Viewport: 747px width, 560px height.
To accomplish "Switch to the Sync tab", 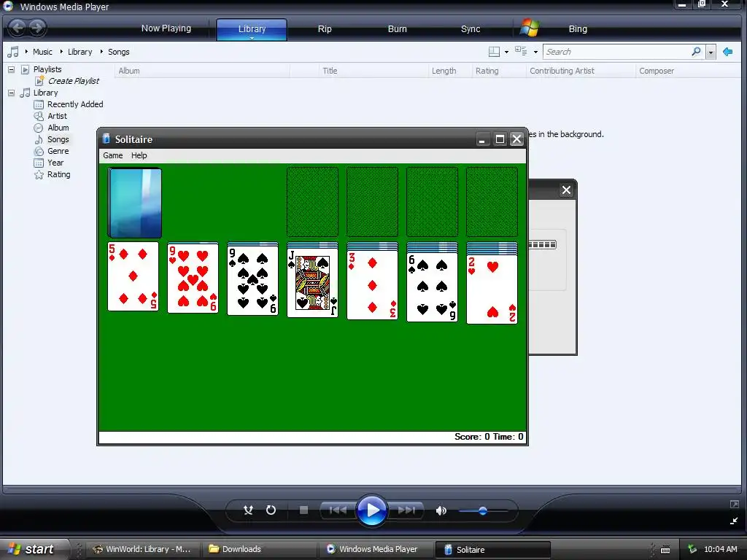I will click(471, 28).
